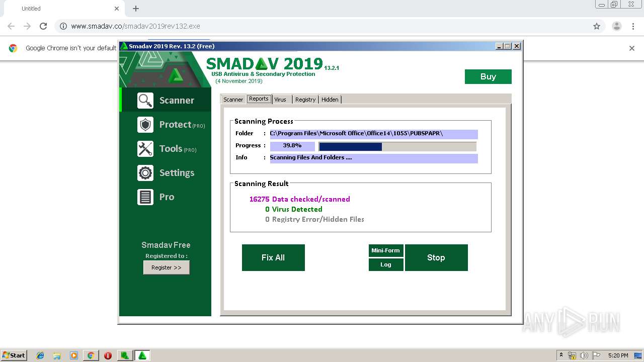This screenshot has width=644, height=362.
Task: Switch to the Reports tab
Action: (x=259, y=99)
